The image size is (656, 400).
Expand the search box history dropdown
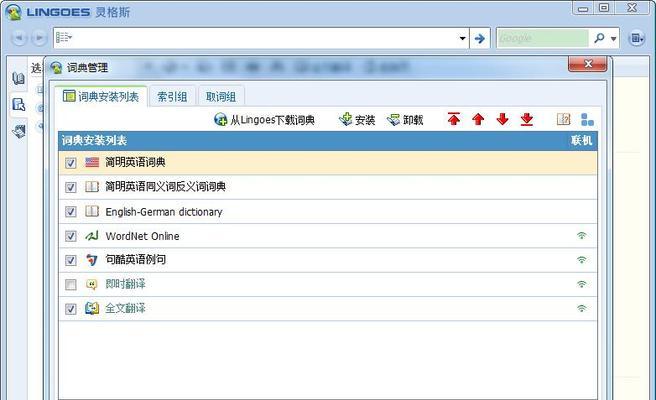pos(462,38)
